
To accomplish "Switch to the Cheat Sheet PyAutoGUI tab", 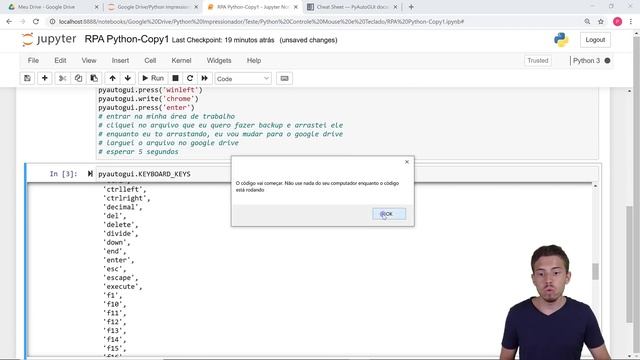I will (x=352, y=7).
